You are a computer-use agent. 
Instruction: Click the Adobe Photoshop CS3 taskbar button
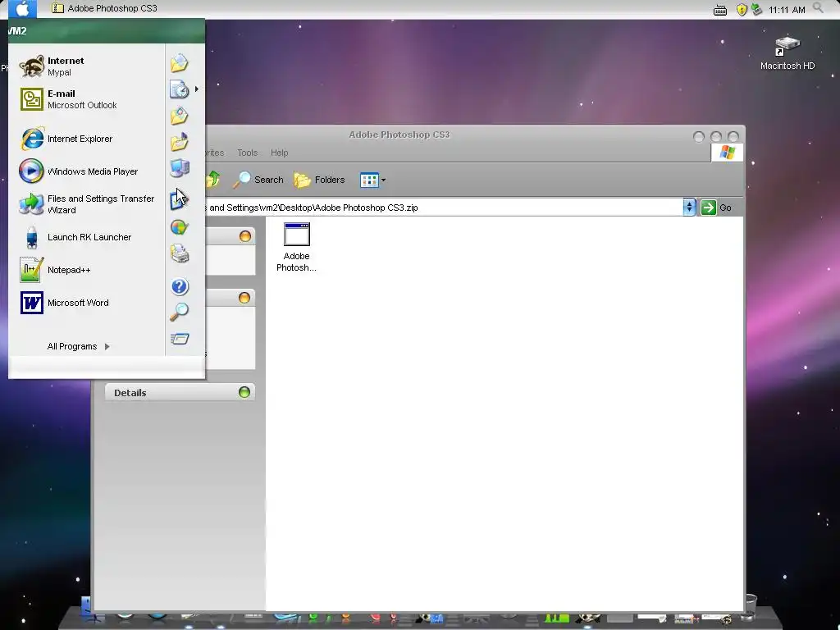coord(104,8)
